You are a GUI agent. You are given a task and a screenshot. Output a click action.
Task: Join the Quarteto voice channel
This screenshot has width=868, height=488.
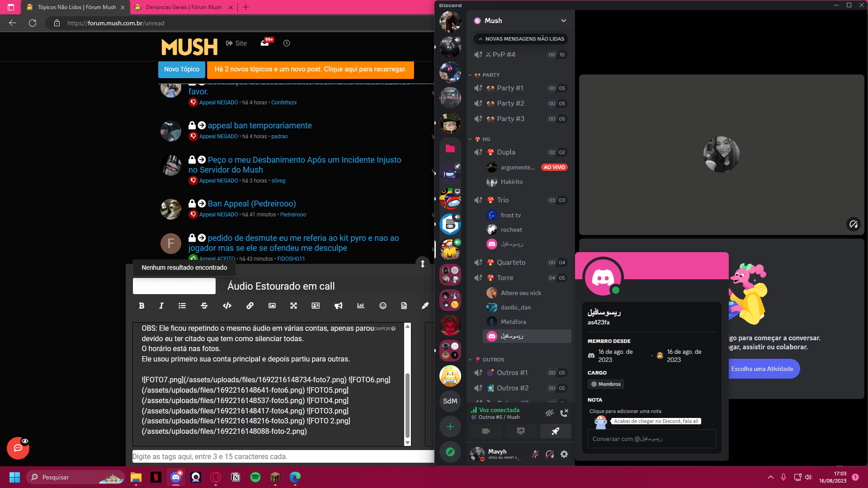click(x=521, y=263)
